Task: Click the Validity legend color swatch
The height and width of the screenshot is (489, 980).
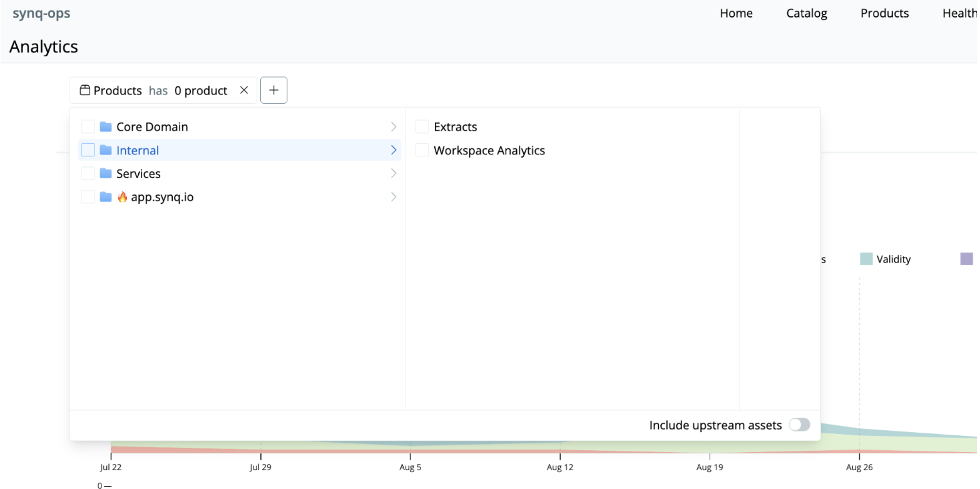Action: pyautogui.click(x=866, y=259)
